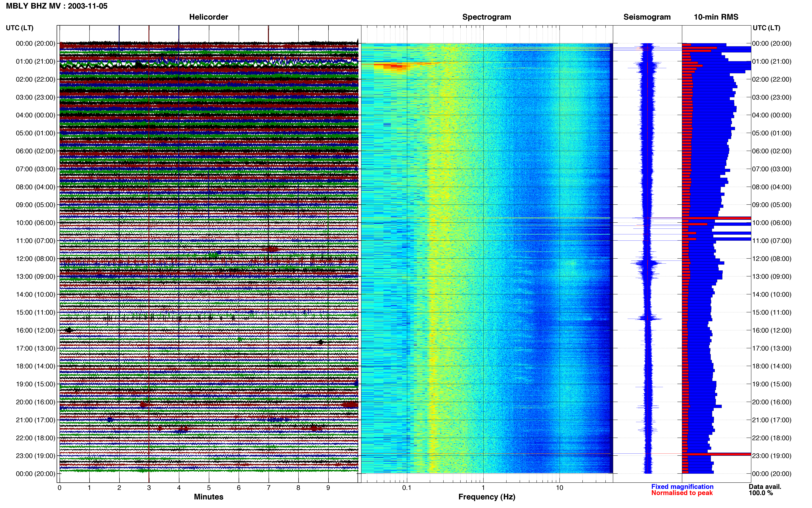This screenshot has width=812, height=508.
Task: Click left time label '03:00 (23:00)'
Action: [36, 97]
